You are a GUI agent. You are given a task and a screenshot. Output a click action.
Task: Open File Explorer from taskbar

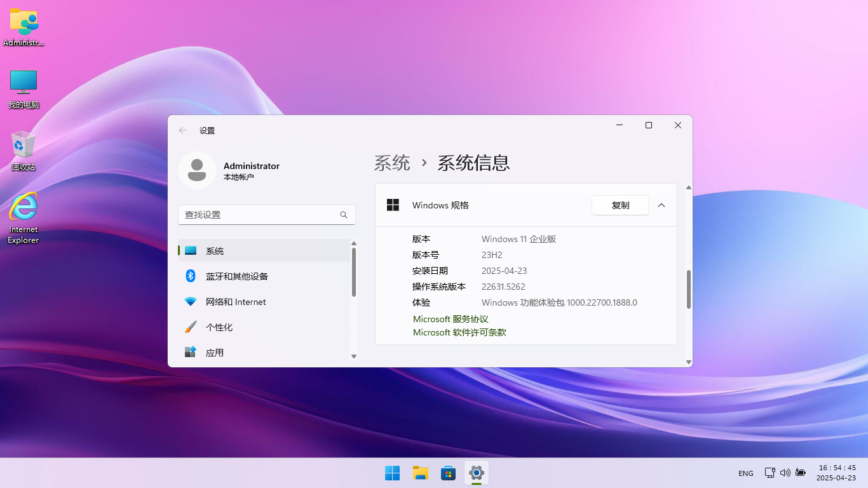click(x=420, y=473)
